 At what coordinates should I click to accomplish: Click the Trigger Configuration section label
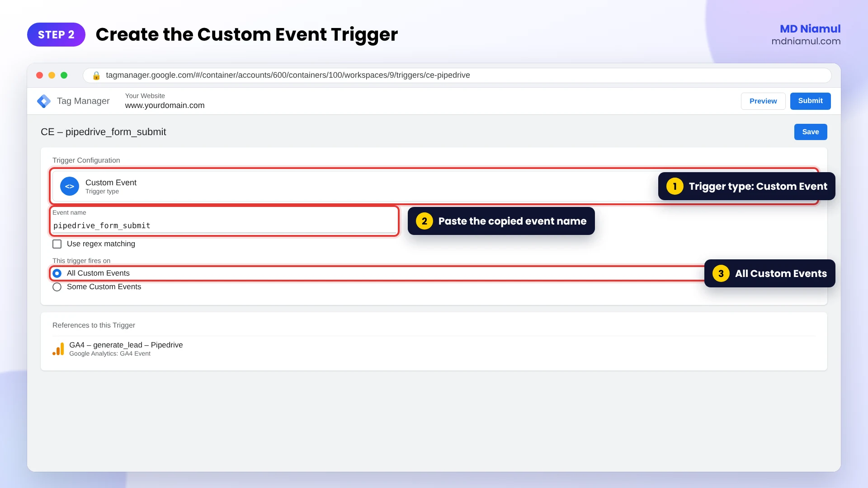(x=86, y=160)
